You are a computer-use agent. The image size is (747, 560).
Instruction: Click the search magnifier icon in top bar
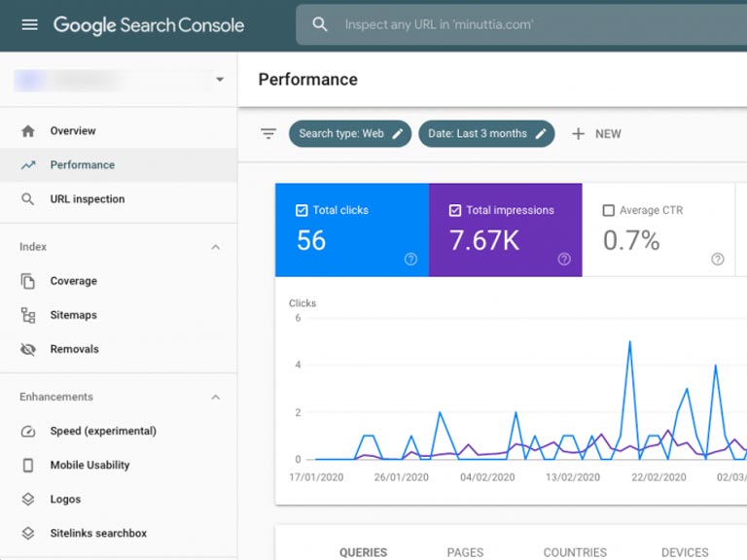tap(320, 24)
